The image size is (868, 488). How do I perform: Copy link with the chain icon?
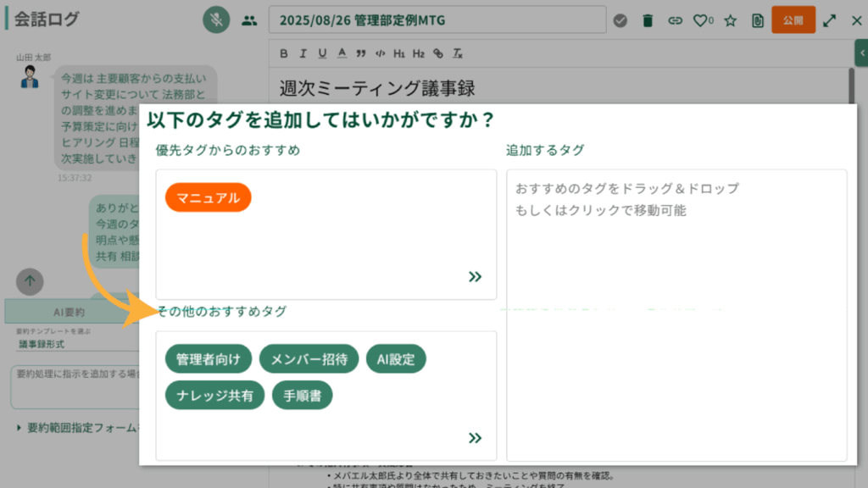coord(675,20)
